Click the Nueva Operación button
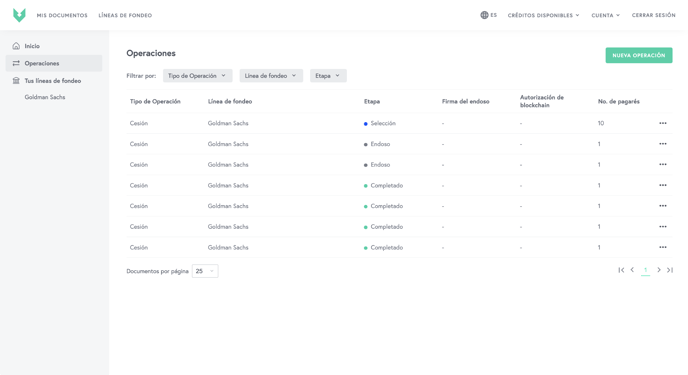 tap(639, 55)
